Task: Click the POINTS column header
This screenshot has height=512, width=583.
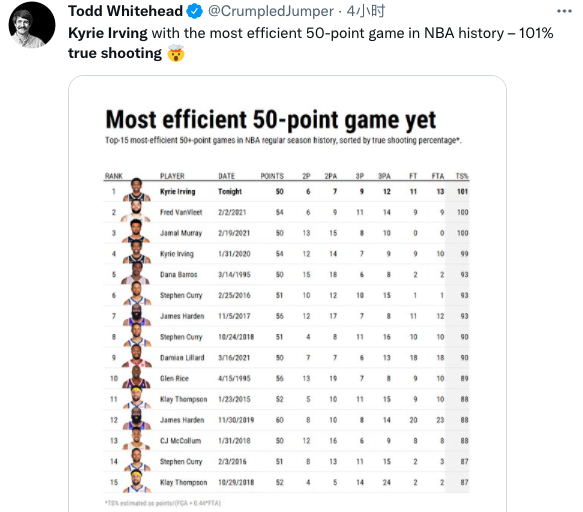Action: [x=272, y=176]
